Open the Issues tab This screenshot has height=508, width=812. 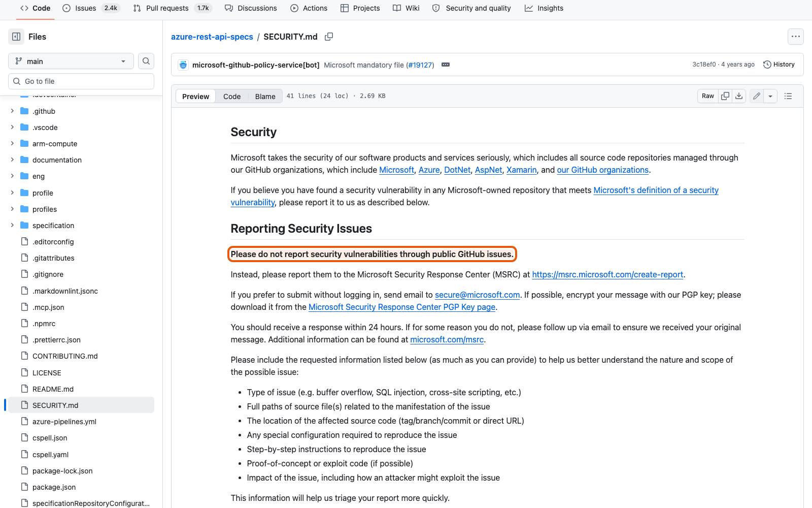(91, 8)
